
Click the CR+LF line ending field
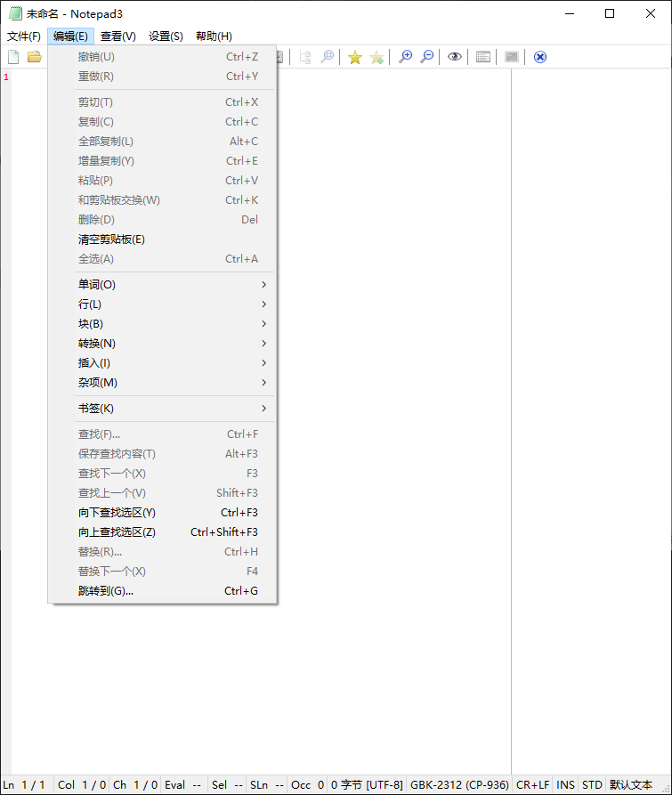[532, 785]
